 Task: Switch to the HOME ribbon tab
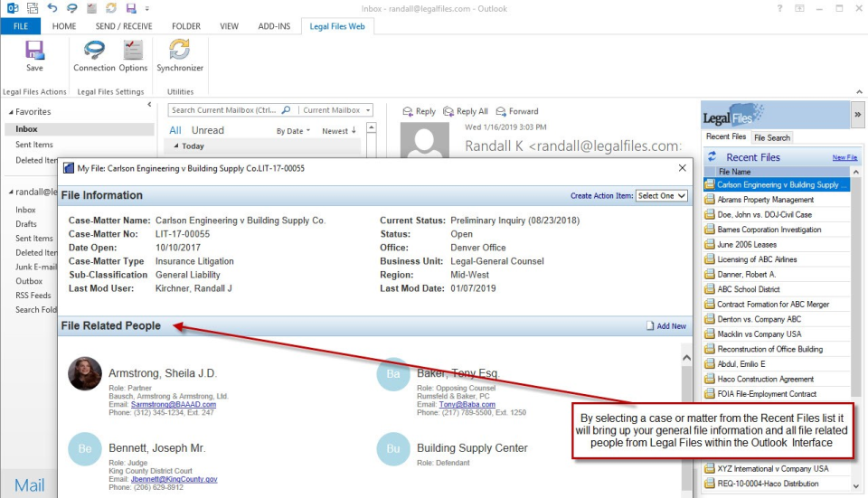coord(64,26)
